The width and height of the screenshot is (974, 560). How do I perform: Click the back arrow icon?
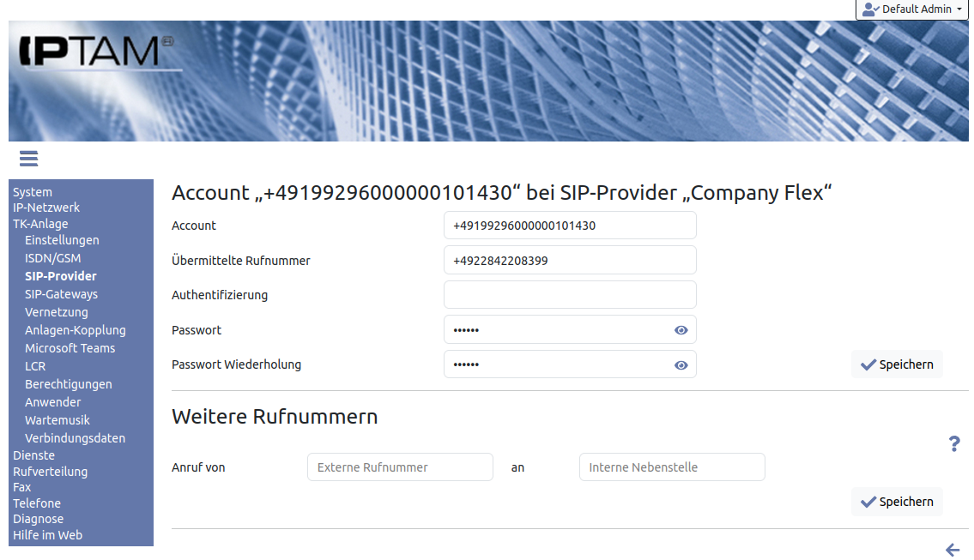click(952, 550)
